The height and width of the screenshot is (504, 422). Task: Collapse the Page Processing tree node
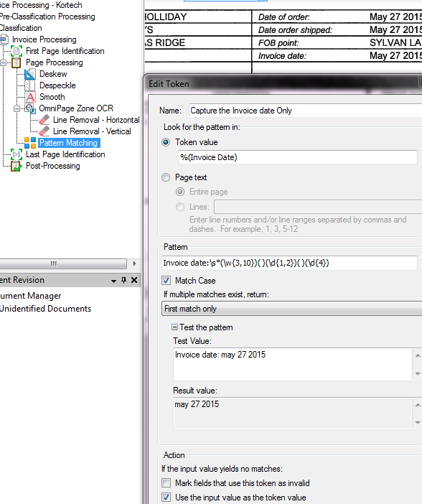(x=3, y=62)
